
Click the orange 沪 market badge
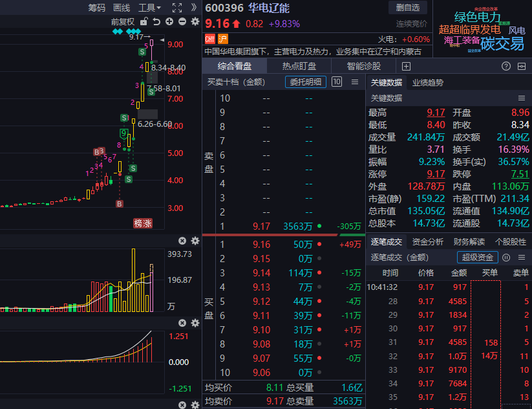pos(223,39)
